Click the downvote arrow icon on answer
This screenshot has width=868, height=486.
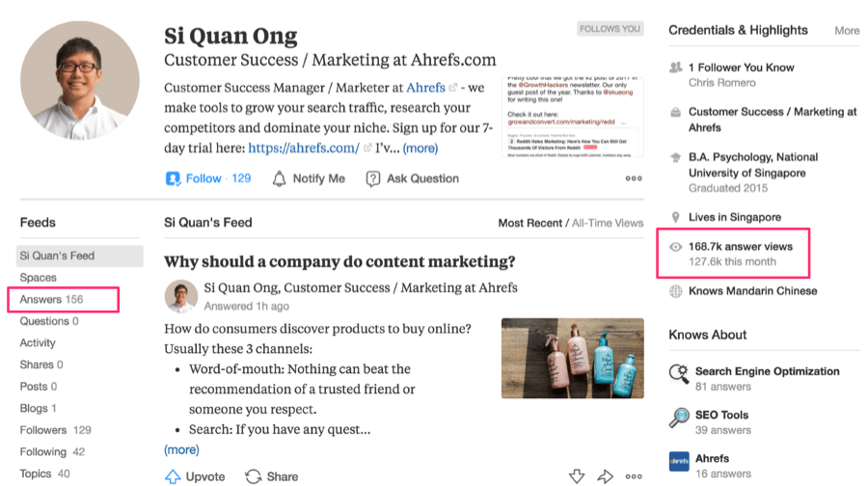click(577, 476)
